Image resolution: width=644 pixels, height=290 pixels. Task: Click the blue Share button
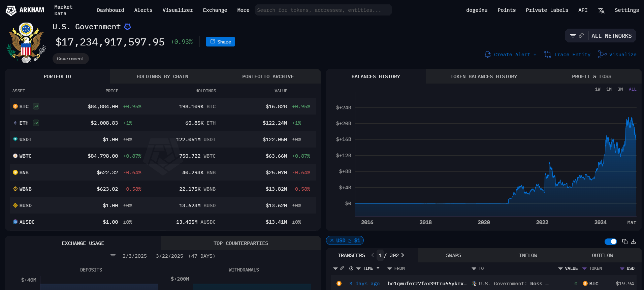coord(220,42)
